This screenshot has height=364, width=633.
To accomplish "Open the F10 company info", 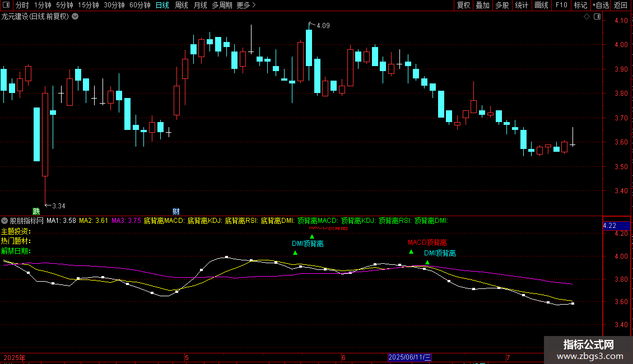I will (x=561, y=5).
